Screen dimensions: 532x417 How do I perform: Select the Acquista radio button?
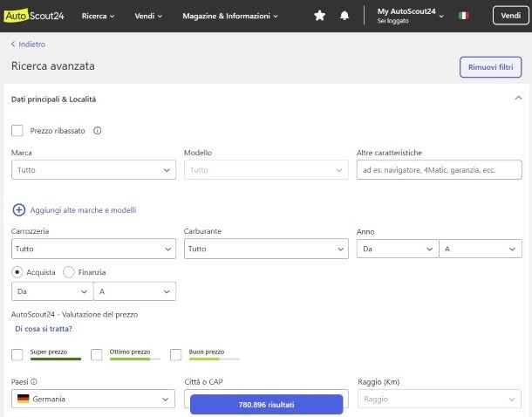pos(17,272)
